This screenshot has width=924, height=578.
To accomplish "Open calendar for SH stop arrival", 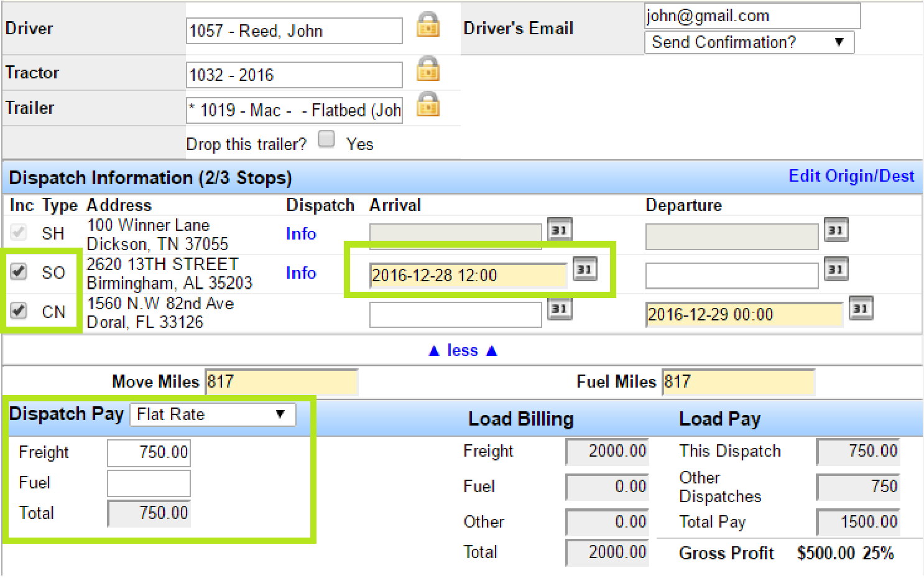I will [x=560, y=230].
